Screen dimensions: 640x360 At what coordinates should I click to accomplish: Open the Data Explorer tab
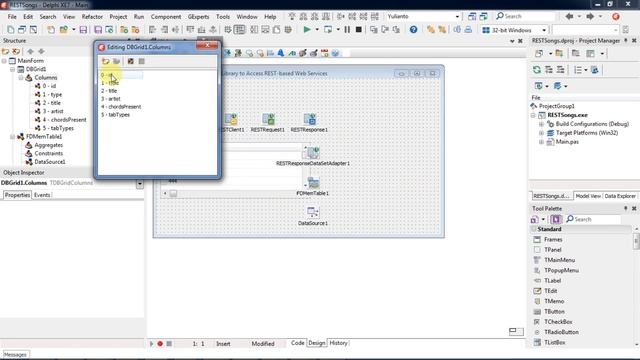click(x=620, y=196)
